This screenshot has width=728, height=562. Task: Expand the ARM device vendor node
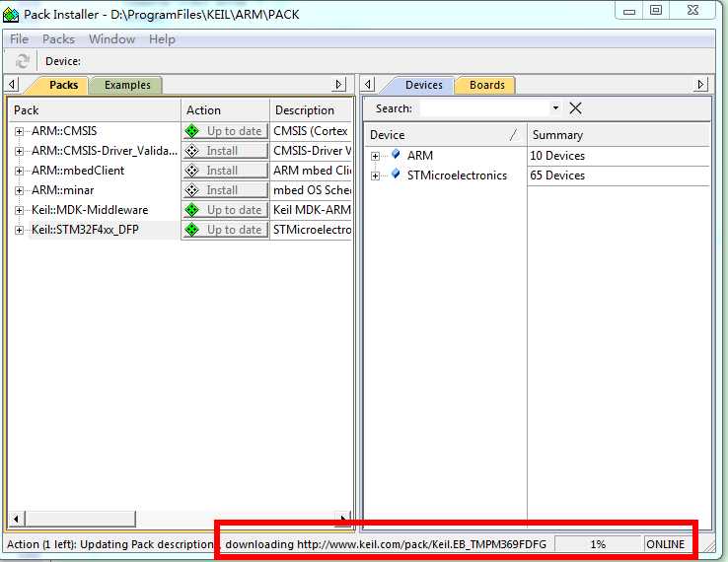pos(375,157)
